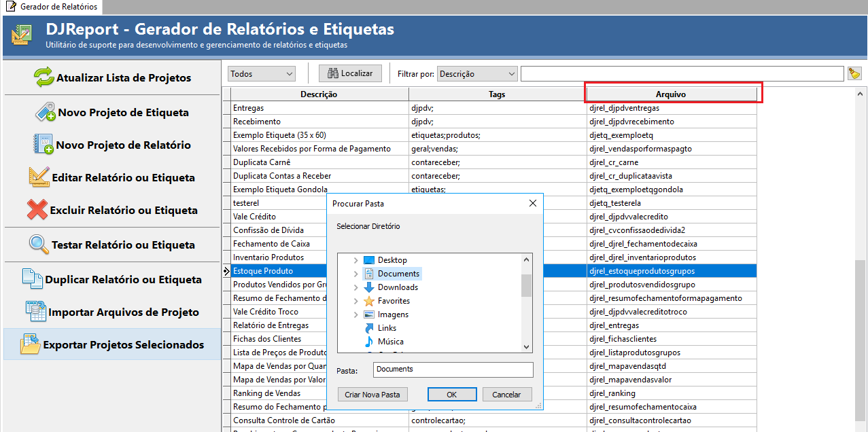Click the red X Excluir Relatório icon
The image size is (868, 432).
[37, 209]
